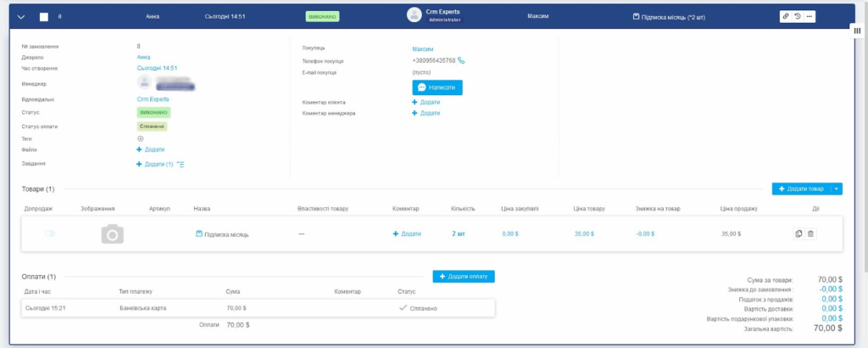Open order history clock icon
Image resolution: width=868 pixels, height=348 pixels.
[x=798, y=16]
